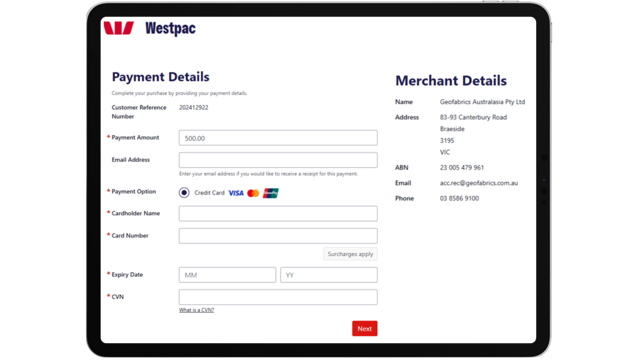Click into the Cardholder Name field
644x363 pixels.
point(278,214)
